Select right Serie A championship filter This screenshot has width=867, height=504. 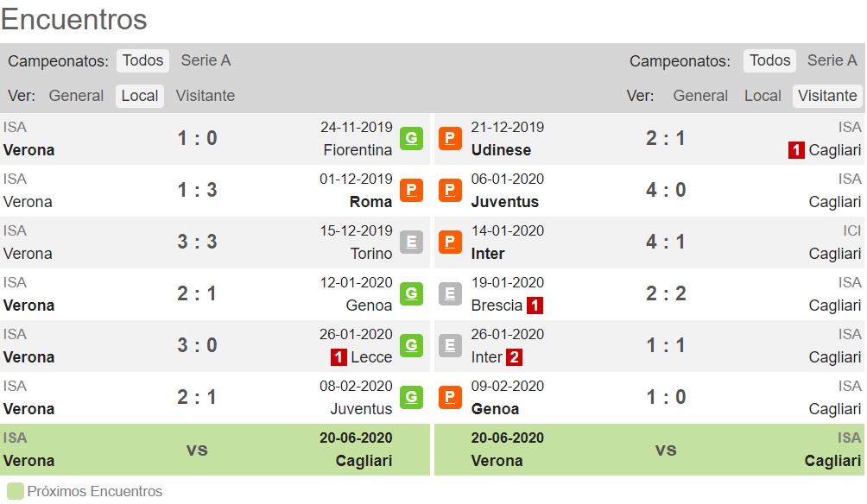[x=832, y=60]
